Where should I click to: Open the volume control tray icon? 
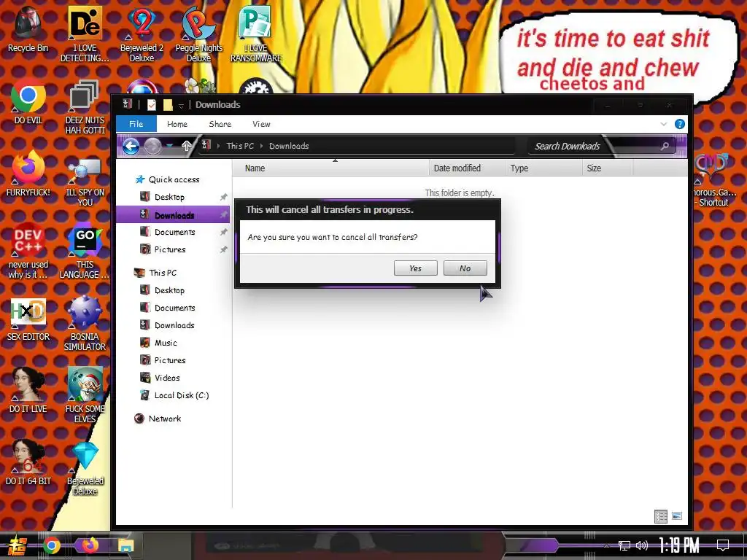click(642, 545)
